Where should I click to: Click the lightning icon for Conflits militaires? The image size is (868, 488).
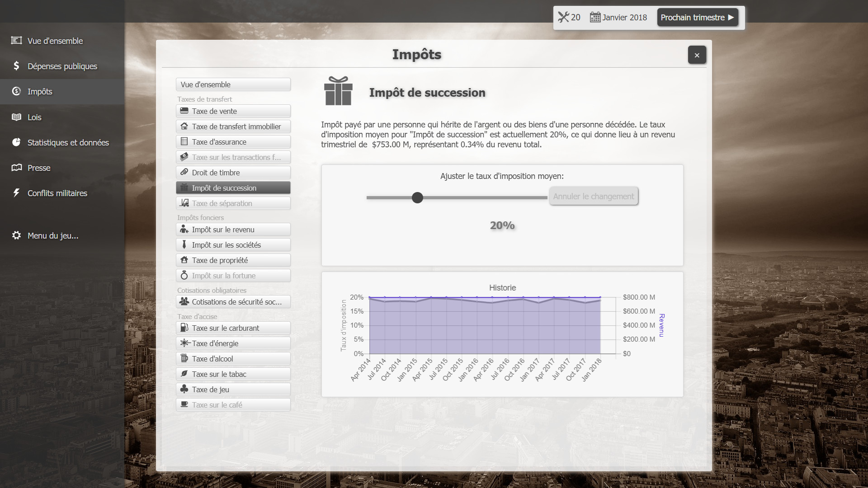tap(16, 192)
